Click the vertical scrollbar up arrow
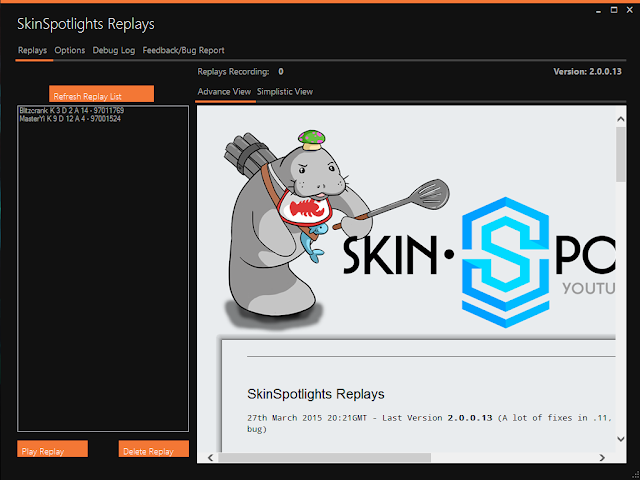The height and width of the screenshot is (480, 640). point(621,119)
